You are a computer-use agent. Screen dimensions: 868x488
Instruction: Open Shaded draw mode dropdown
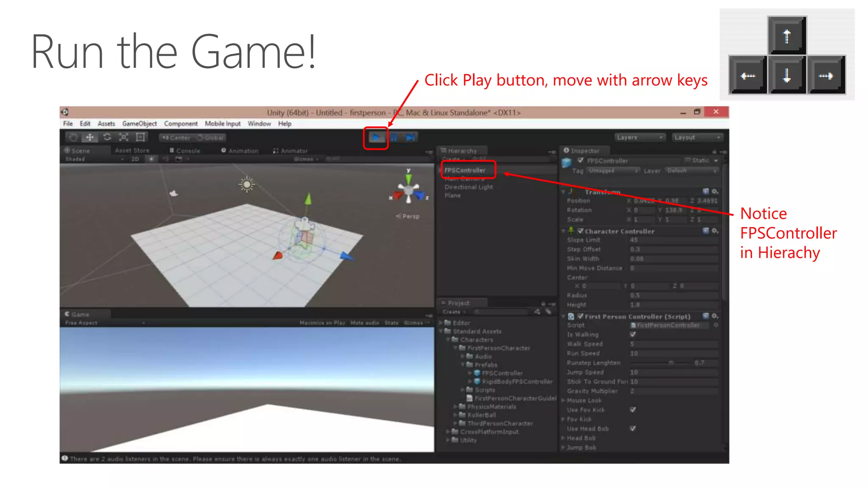tap(94, 159)
